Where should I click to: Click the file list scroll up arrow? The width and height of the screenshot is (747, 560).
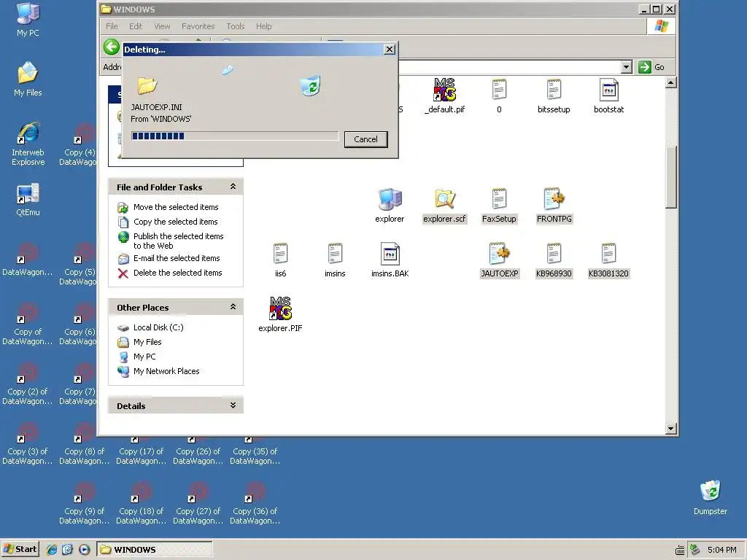[x=671, y=83]
